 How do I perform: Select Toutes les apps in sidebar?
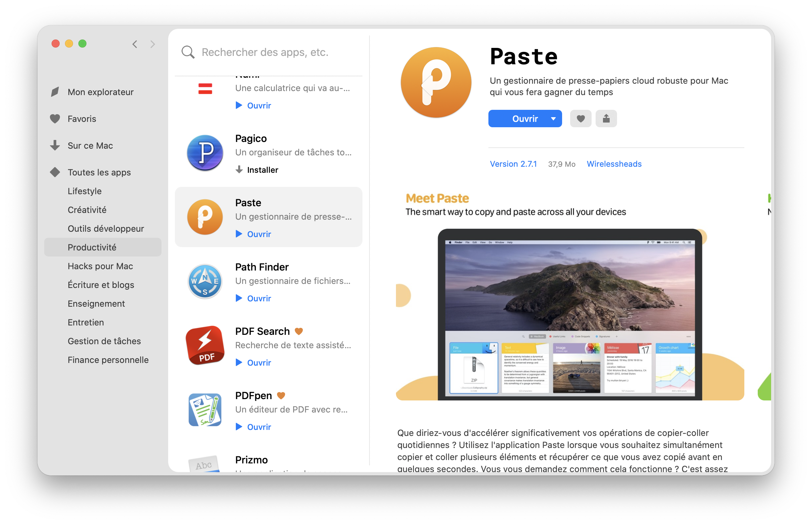pyautogui.click(x=99, y=172)
